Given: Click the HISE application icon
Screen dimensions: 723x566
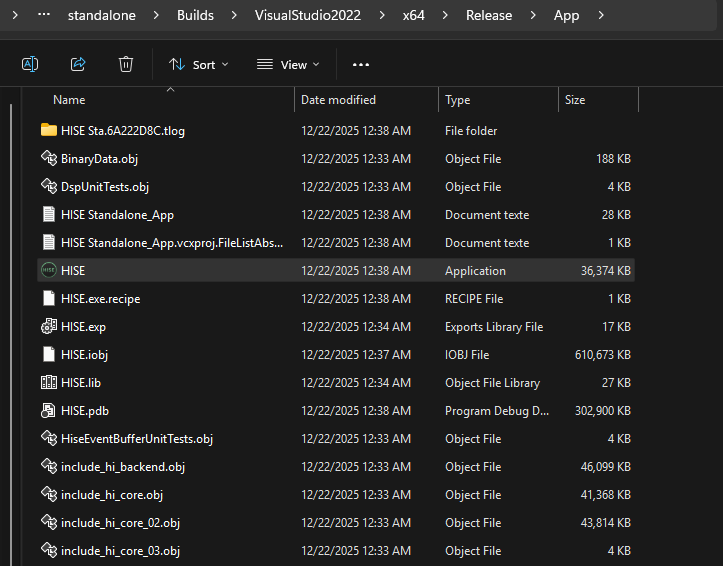Looking at the screenshot, I should (48, 271).
